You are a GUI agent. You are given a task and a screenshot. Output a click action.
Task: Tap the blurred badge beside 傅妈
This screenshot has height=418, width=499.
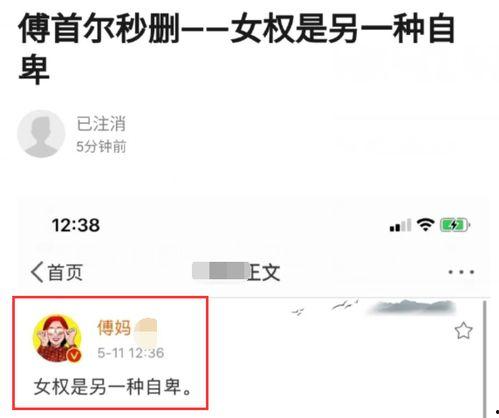pyautogui.click(x=145, y=330)
